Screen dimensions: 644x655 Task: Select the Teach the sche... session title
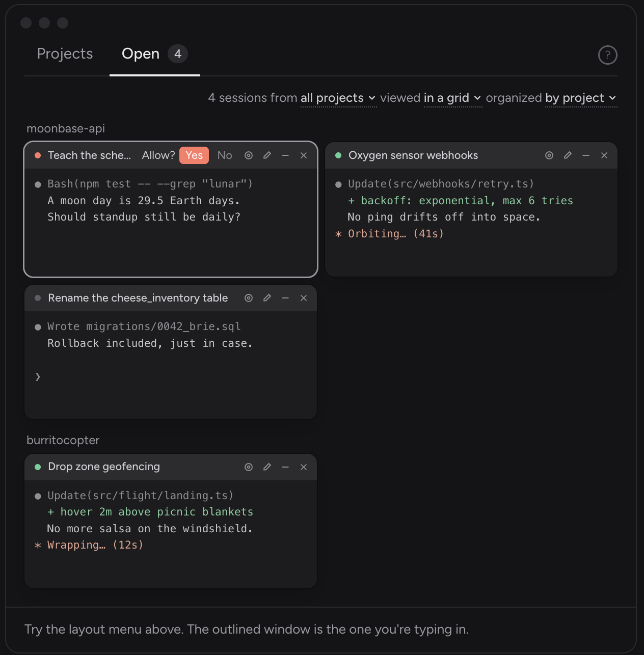click(89, 155)
